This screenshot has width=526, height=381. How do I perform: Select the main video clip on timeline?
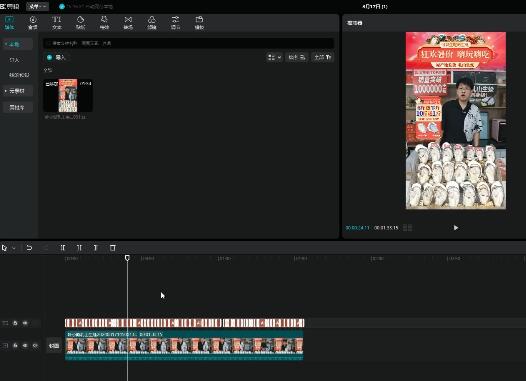pyautogui.click(x=184, y=346)
